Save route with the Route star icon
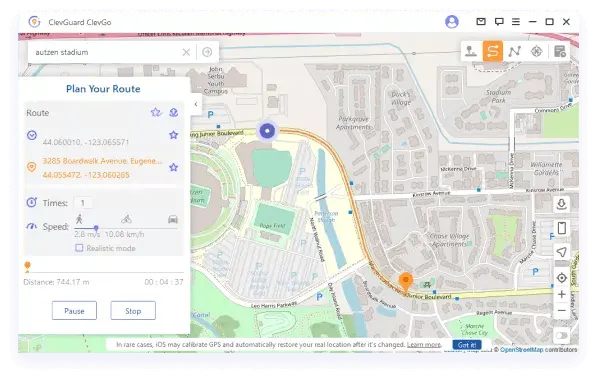The height and width of the screenshot is (379, 597). (155, 112)
